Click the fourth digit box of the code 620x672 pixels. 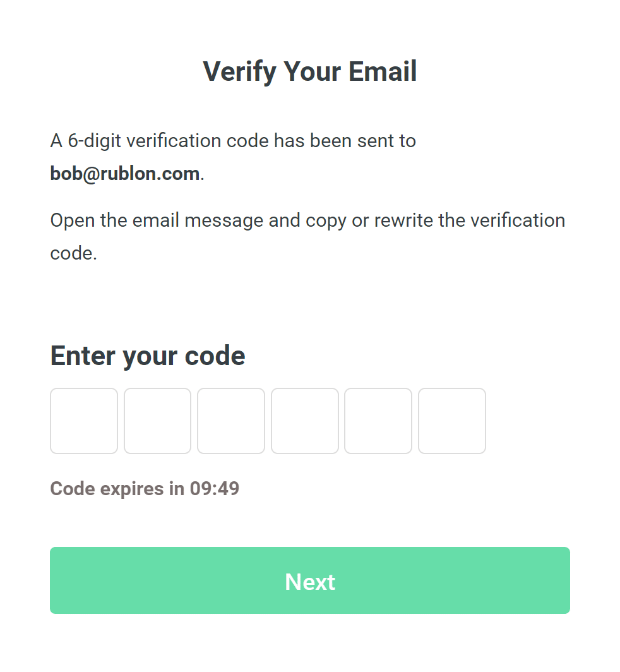point(305,421)
